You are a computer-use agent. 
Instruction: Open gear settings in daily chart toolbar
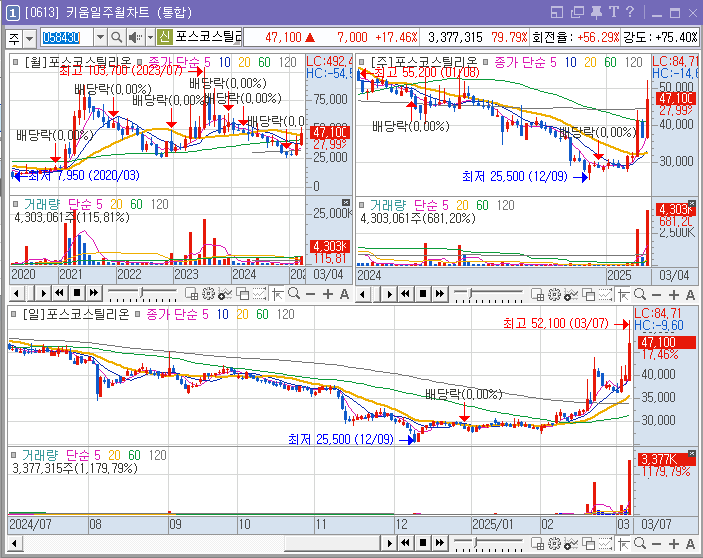tap(555, 544)
